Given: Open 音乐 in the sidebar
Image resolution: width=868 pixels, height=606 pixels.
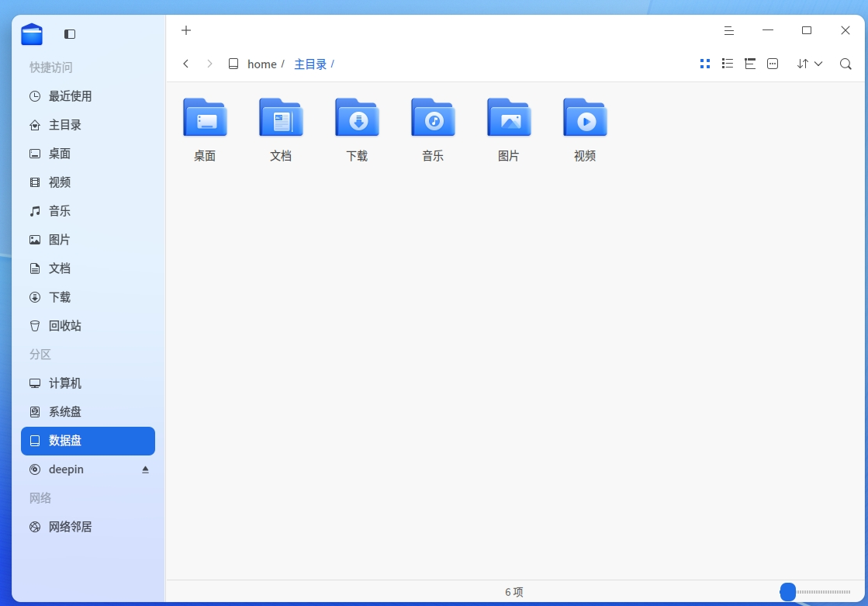Looking at the screenshot, I should click(x=88, y=211).
